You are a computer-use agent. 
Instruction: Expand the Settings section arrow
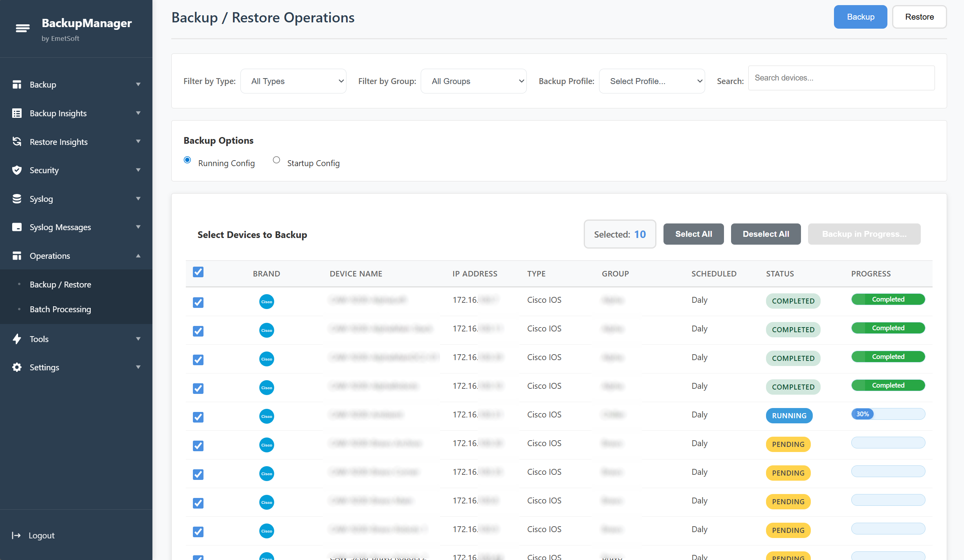[138, 367]
